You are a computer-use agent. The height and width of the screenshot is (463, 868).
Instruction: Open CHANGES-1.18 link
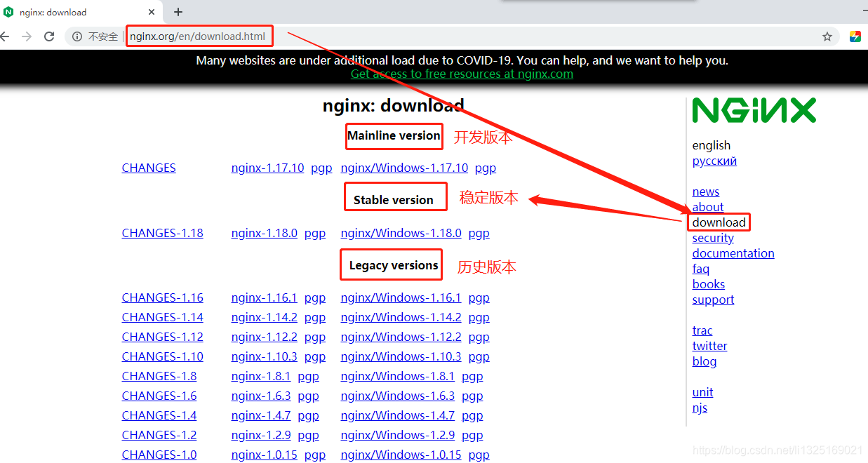click(x=163, y=233)
